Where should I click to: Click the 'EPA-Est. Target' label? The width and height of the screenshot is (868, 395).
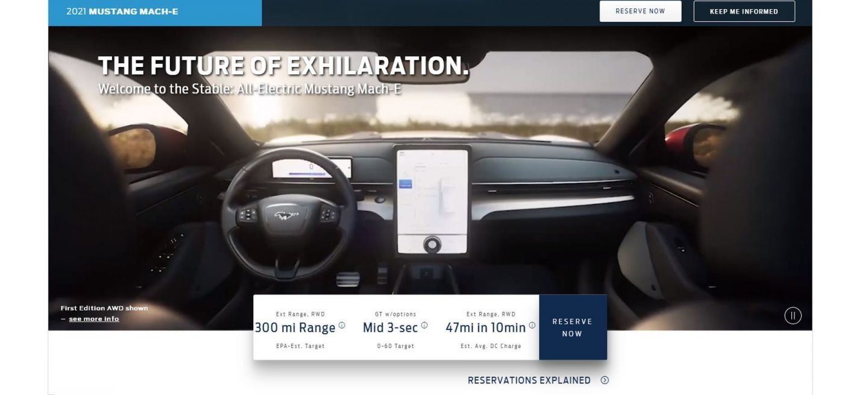coord(300,346)
